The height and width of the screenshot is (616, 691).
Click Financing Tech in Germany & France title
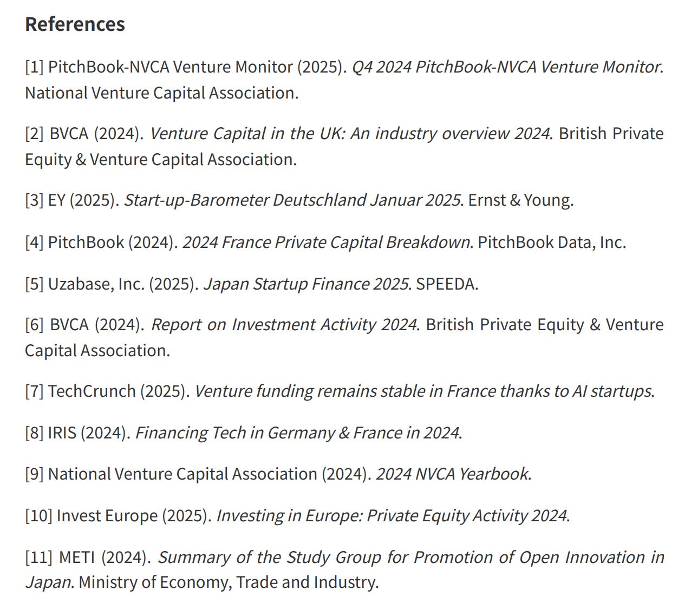(297, 432)
